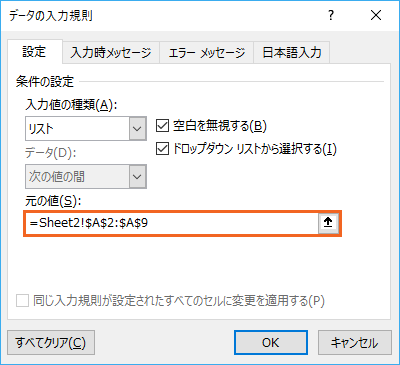Screen dimensions: 400x365
Task: Close the データの入力規則 dialog
Action: pos(376,15)
